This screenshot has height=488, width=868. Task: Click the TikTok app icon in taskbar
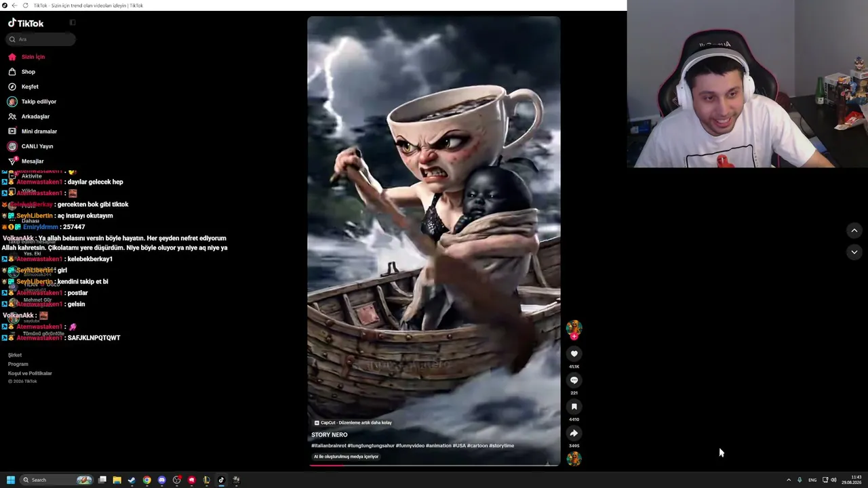[221, 480]
